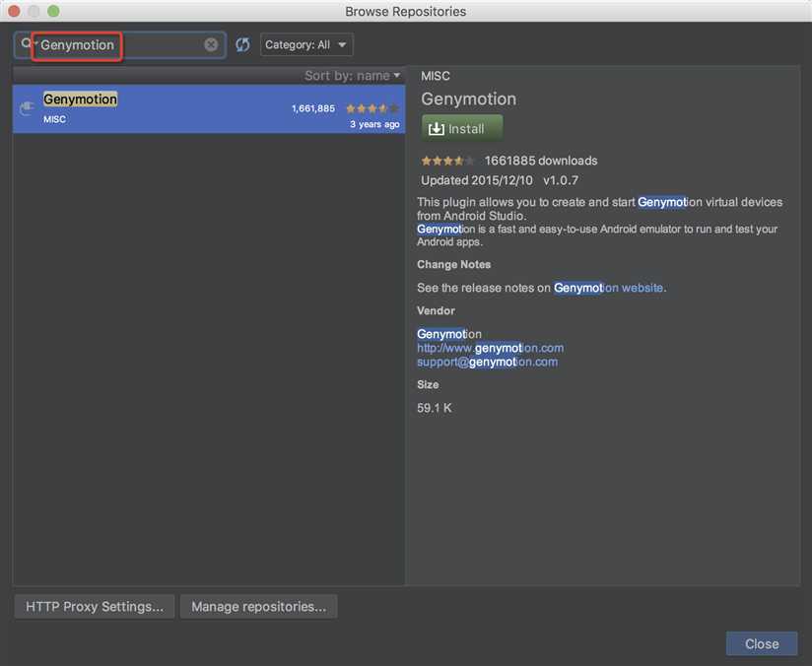The image size is (812, 666).
Task: Click the 59.1 K size value
Action: pyautogui.click(x=434, y=408)
